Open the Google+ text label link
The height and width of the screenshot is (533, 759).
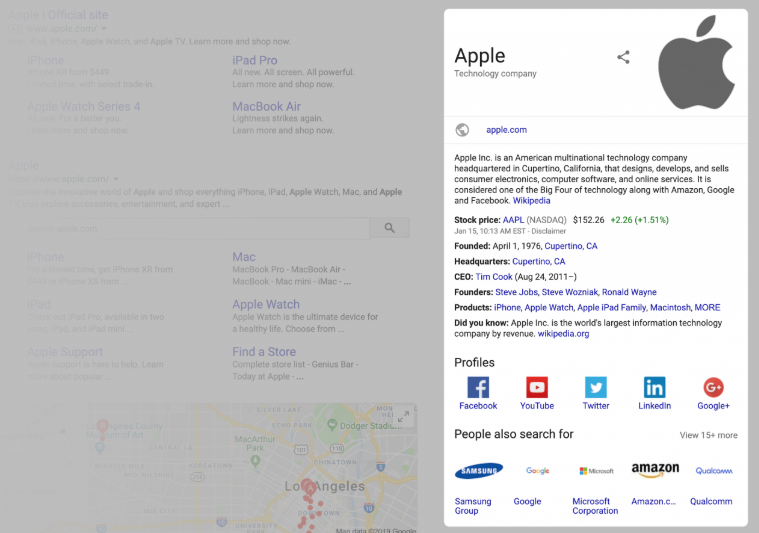click(x=713, y=406)
